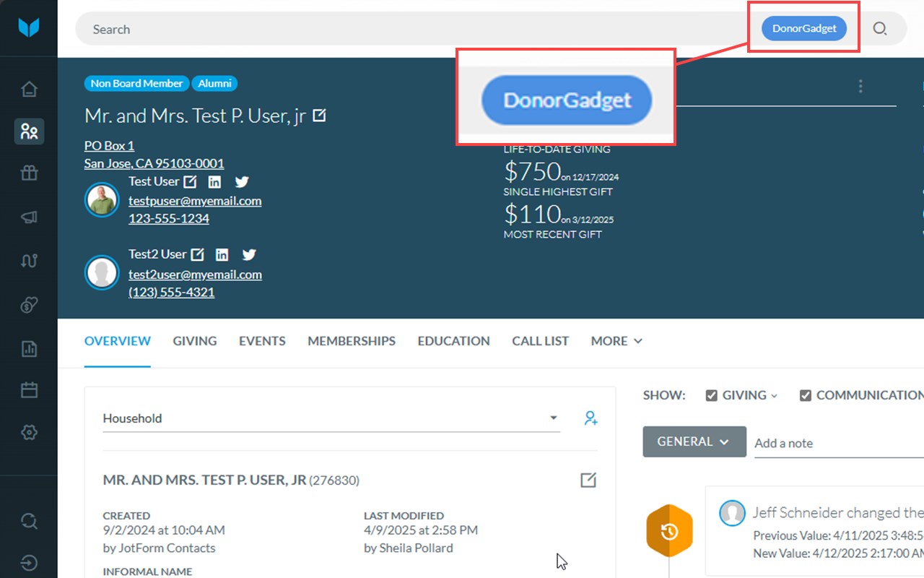Open the dollar heart giving sidebar icon
The width and height of the screenshot is (924, 578).
coord(29,305)
